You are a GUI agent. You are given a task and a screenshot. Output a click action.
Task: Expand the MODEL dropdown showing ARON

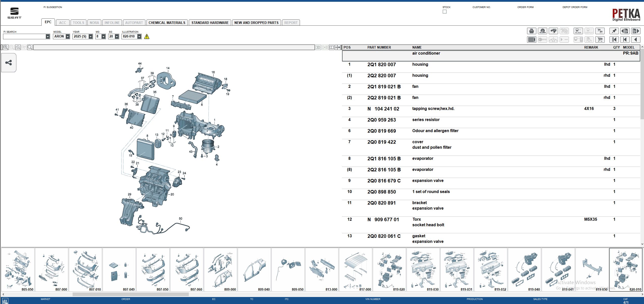[x=68, y=36]
